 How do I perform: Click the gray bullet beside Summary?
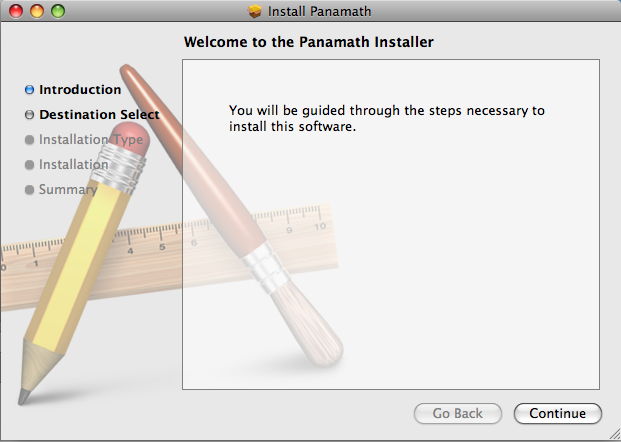coord(29,189)
